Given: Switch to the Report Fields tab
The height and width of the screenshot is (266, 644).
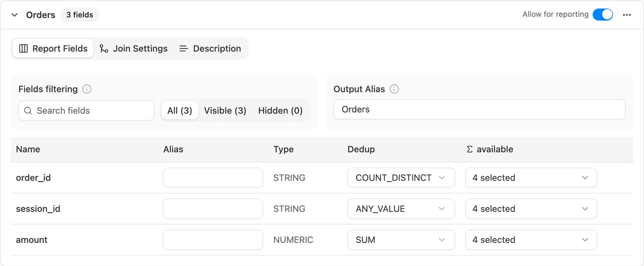Looking at the screenshot, I should (x=53, y=49).
